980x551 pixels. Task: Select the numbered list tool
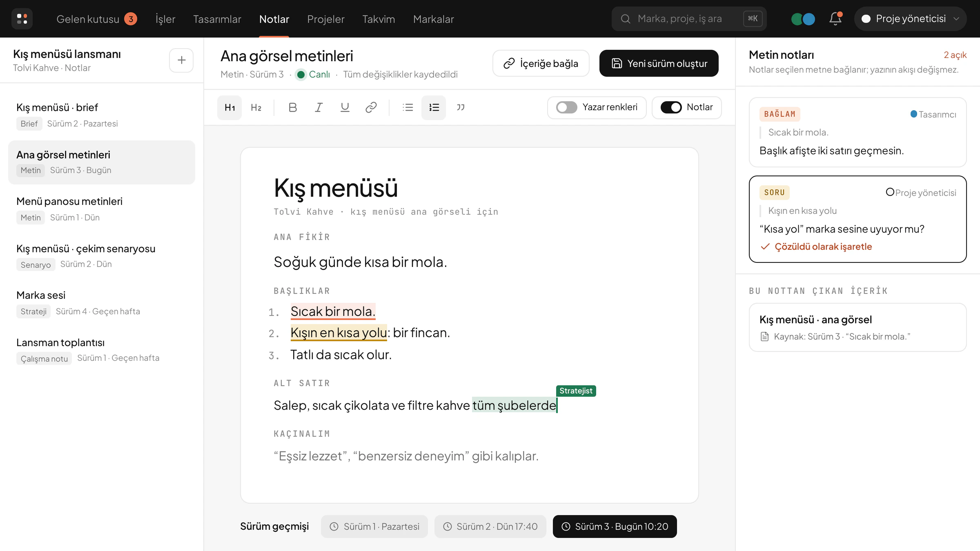(x=434, y=107)
